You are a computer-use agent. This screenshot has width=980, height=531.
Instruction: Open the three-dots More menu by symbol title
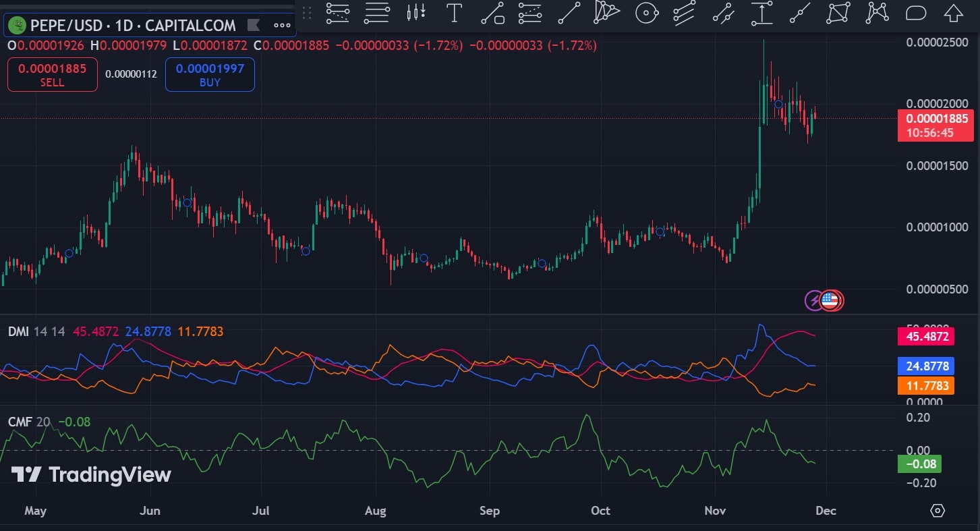tap(282, 26)
